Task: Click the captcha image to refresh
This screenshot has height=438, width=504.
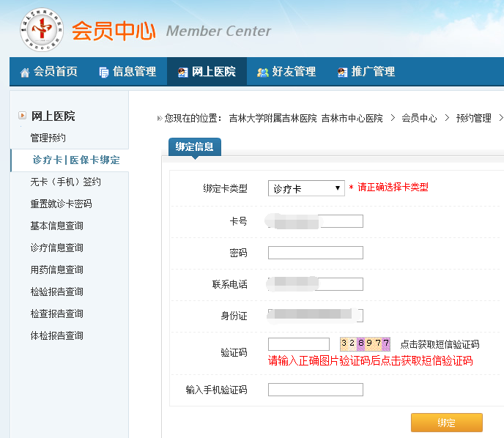Action: (365, 344)
